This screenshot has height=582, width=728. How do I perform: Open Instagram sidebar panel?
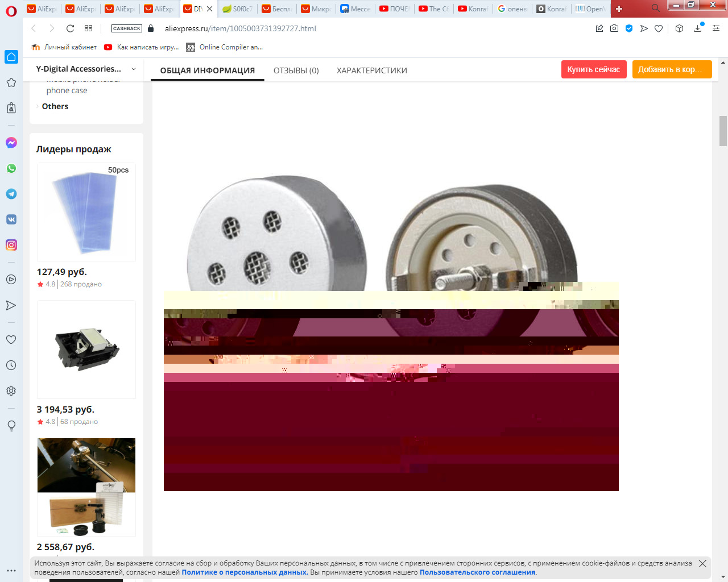coord(11,245)
